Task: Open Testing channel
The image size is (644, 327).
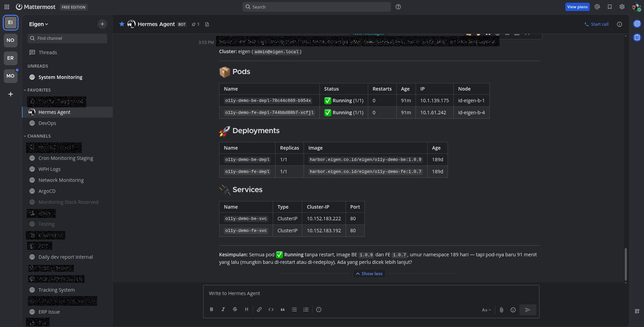Action: pyautogui.click(x=67, y=224)
